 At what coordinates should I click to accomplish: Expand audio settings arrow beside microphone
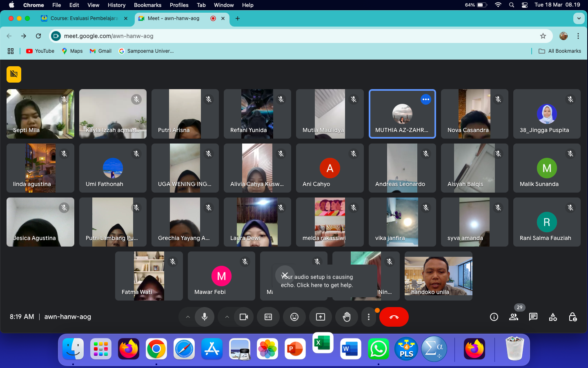click(188, 317)
